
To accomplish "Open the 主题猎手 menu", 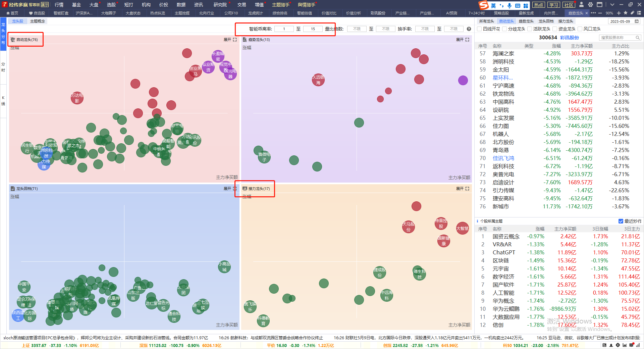I will (x=281, y=5).
